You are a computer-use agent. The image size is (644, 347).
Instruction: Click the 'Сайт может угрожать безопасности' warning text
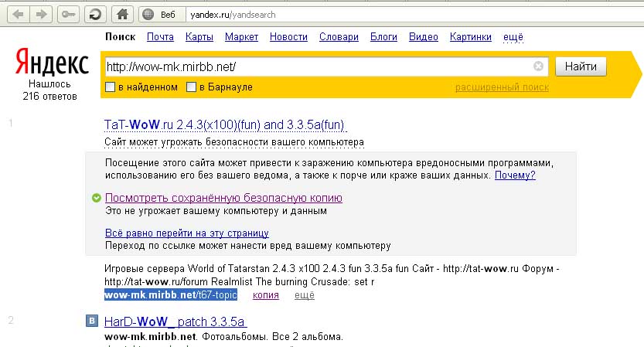234,142
